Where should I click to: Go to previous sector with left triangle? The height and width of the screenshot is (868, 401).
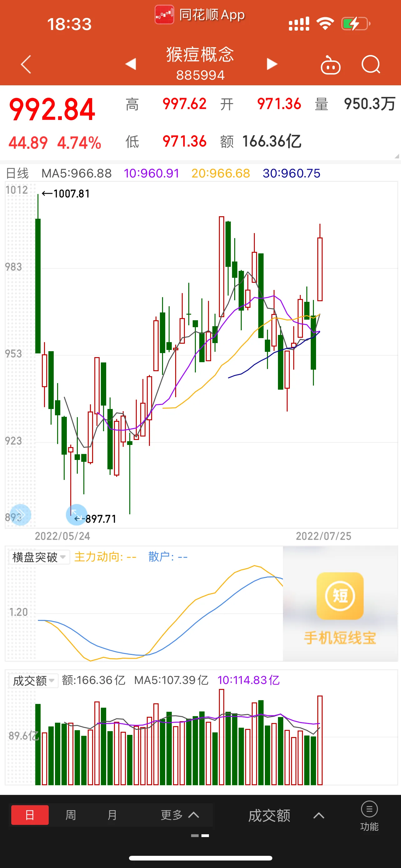coord(131,64)
